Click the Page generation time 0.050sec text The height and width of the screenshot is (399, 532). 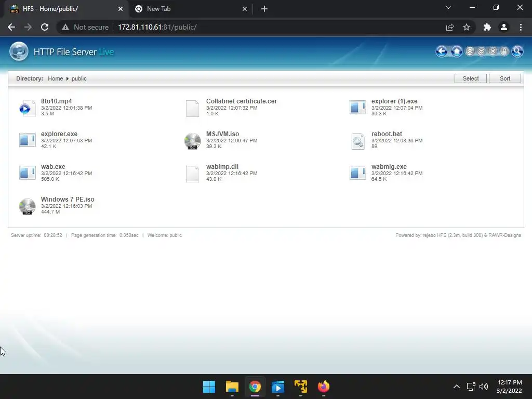(x=105, y=235)
